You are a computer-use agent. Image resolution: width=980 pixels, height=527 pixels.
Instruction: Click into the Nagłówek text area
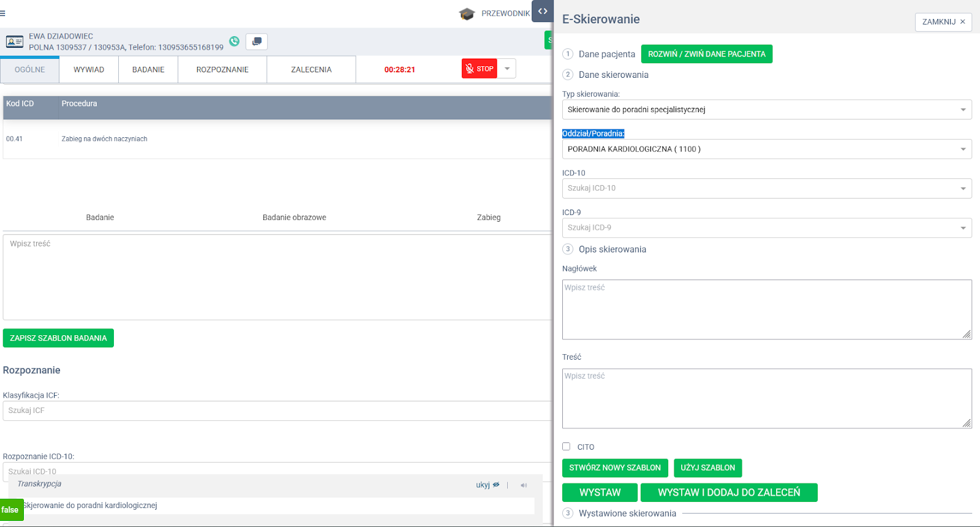point(766,309)
